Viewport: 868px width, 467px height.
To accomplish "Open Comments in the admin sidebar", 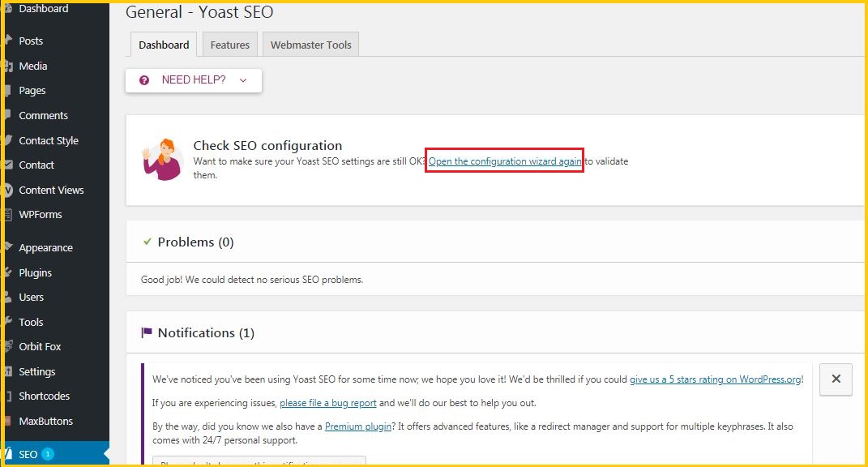I will (x=43, y=115).
